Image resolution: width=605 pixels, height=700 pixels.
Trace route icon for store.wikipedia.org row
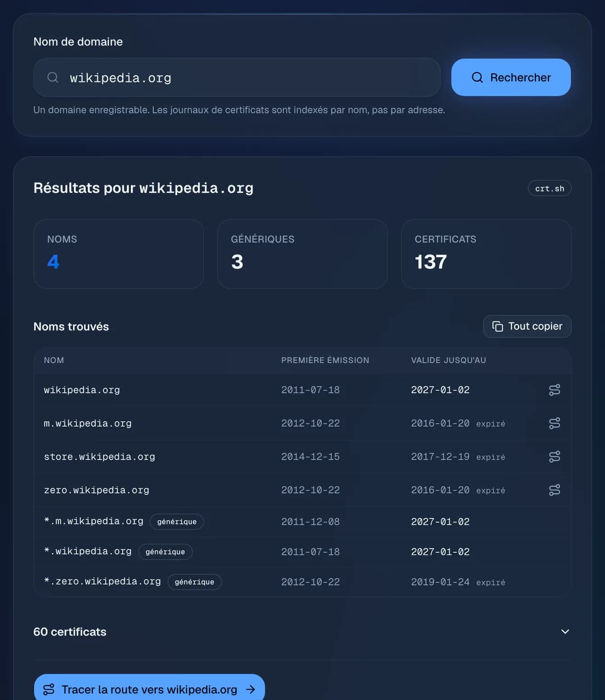(x=555, y=457)
